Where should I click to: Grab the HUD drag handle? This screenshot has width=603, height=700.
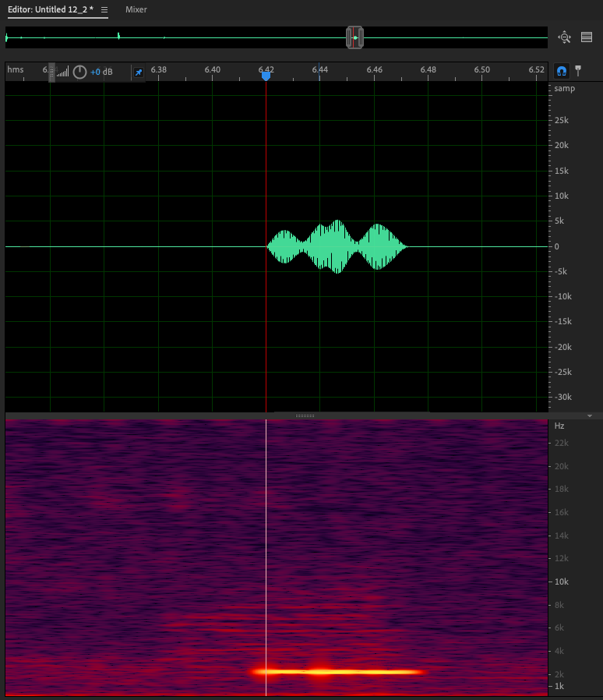(x=52, y=72)
